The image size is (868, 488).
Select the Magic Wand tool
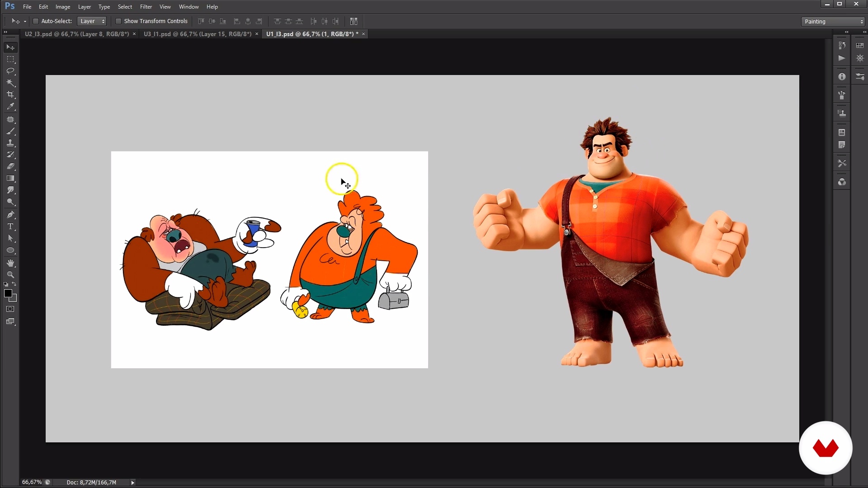pos(10,83)
